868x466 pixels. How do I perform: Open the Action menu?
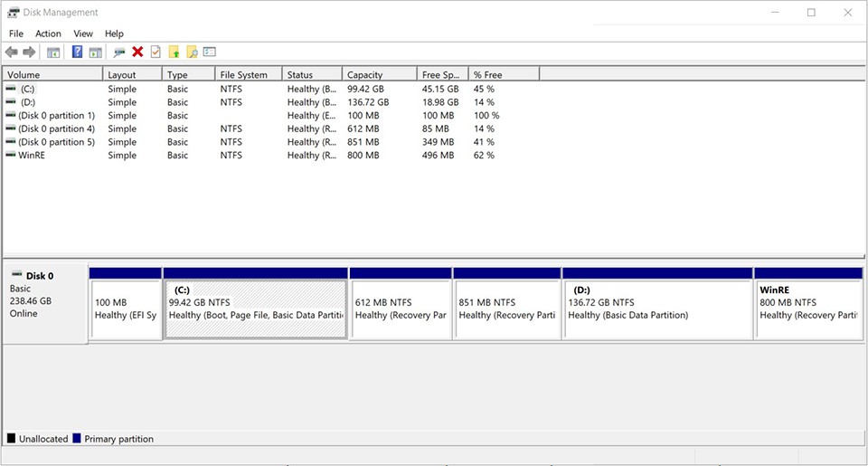pyautogui.click(x=48, y=33)
